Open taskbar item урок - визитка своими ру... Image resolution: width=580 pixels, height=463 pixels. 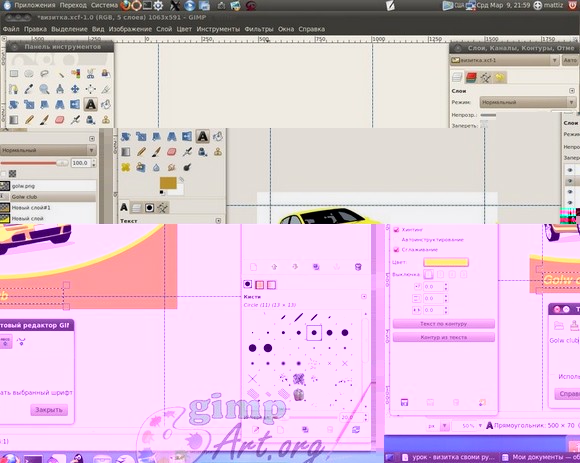click(448, 457)
